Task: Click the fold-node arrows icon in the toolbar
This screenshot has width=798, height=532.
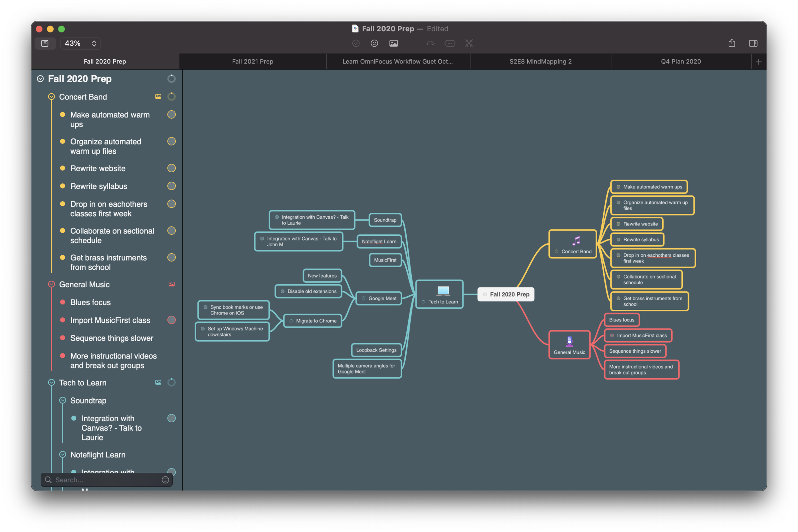Action: tap(469, 43)
